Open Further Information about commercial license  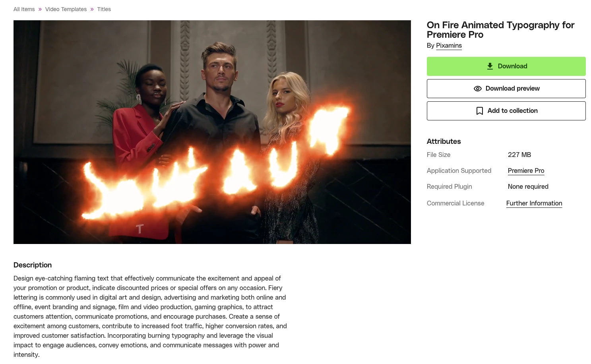534,203
